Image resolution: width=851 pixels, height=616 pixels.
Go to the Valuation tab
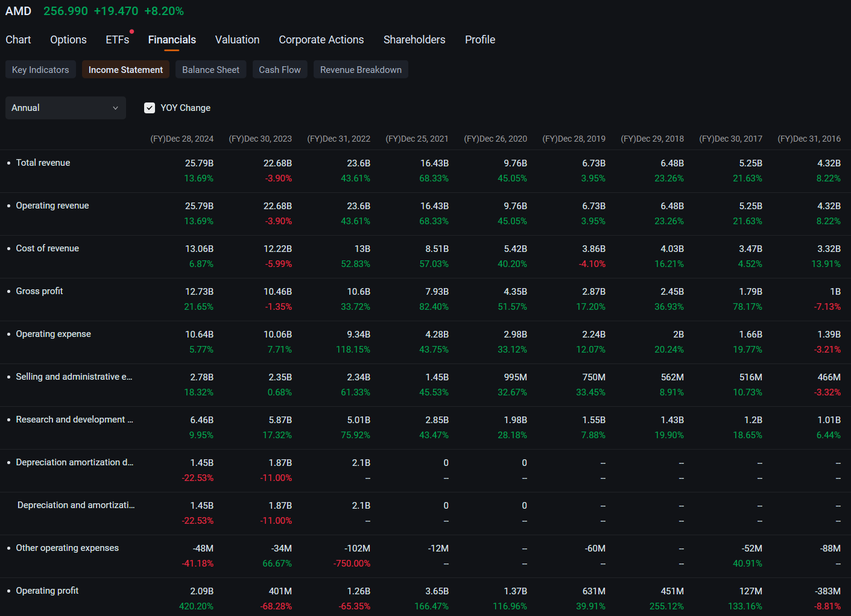point(237,40)
